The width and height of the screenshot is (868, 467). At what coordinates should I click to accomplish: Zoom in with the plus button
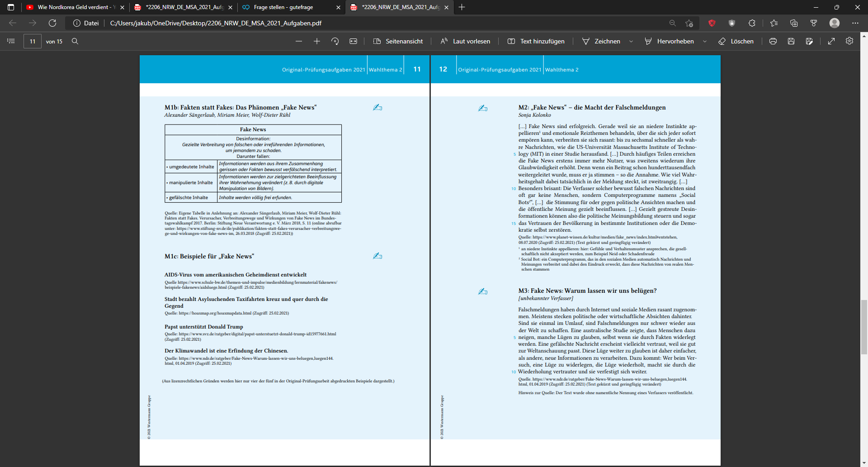coord(317,41)
